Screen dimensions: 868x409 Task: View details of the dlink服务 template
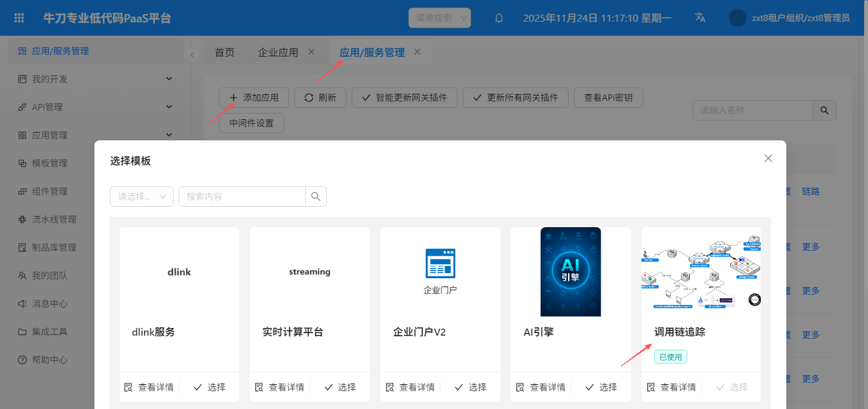(149, 387)
